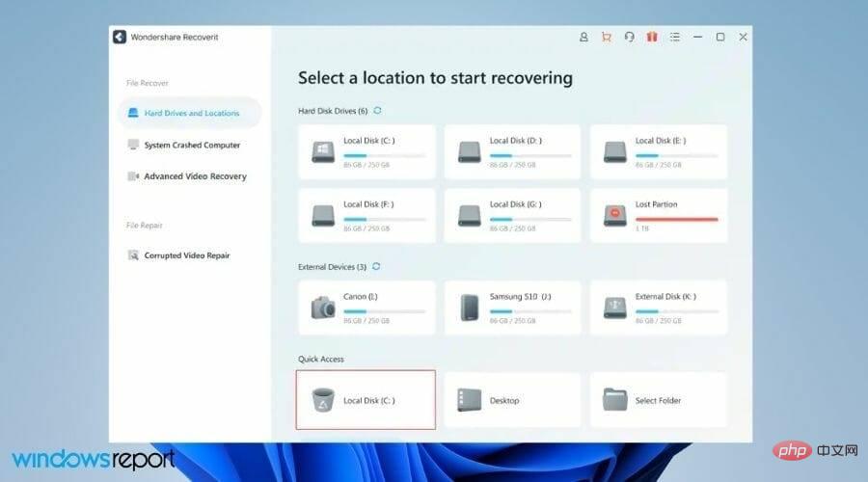Open the support headset icon
The image size is (868, 482).
(629, 37)
